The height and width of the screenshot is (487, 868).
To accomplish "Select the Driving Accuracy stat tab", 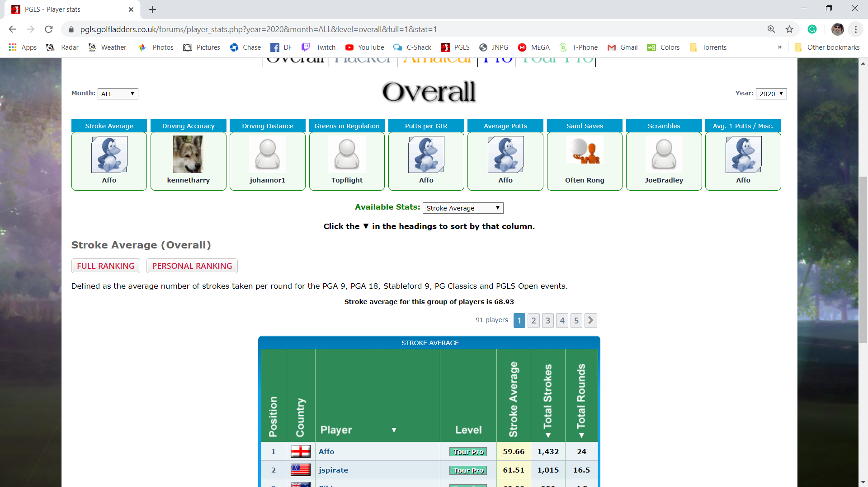I will click(x=188, y=126).
